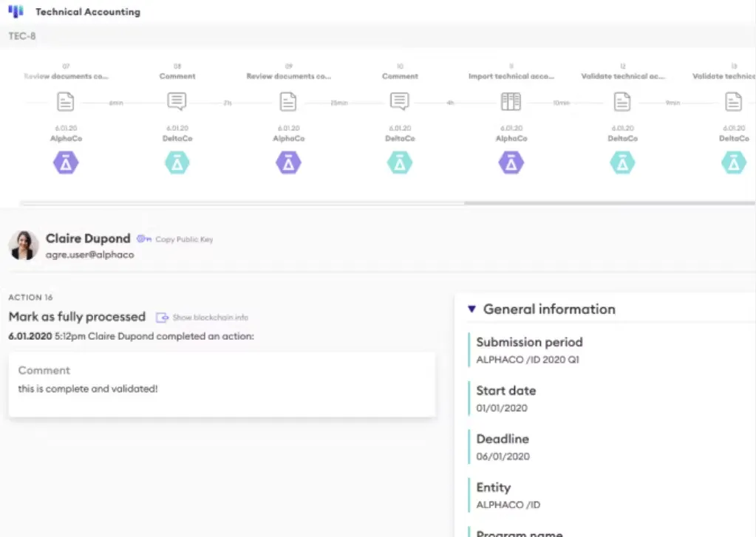Select step 10 Comment speech bubble icon
The width and height of the screenshot is (756, 537).
[400, 101]
